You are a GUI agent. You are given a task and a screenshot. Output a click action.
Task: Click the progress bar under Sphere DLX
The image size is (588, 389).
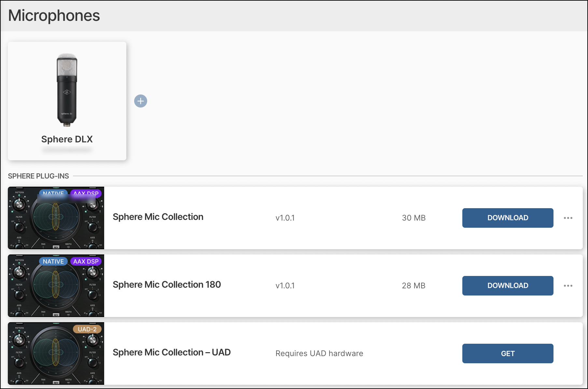(67, 150)
